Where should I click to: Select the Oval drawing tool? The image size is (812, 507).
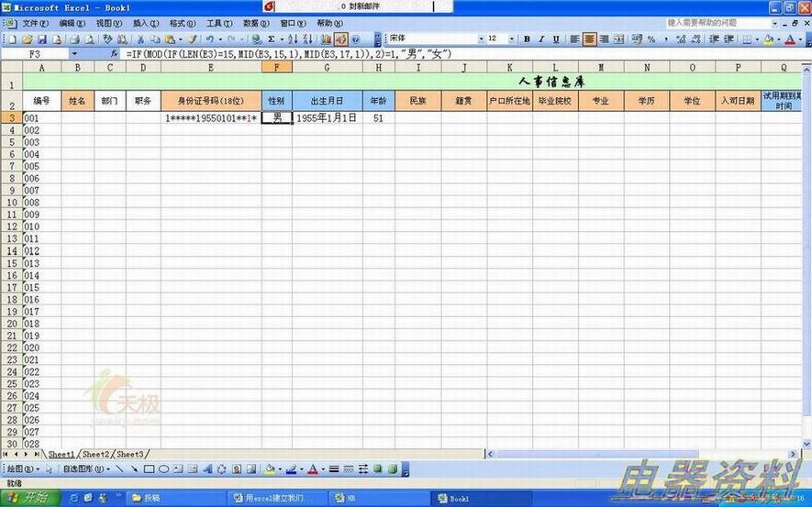coord(164,468)
